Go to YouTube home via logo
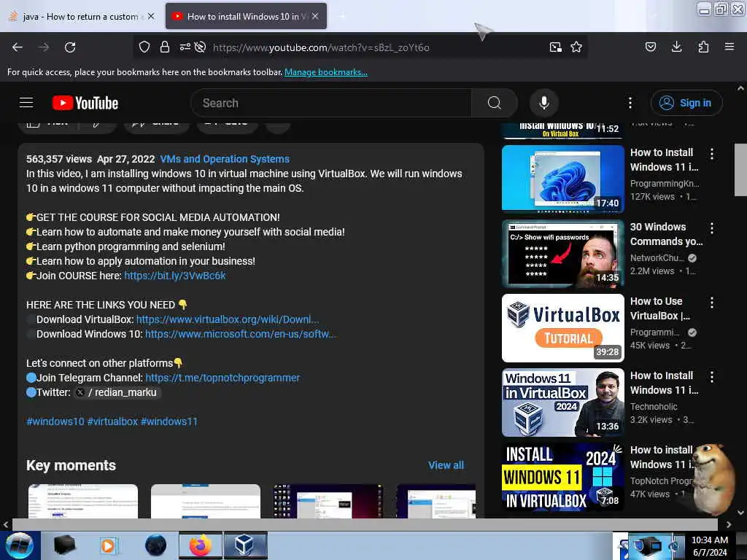This screenshot has width=747, height=560. point(85,103)
